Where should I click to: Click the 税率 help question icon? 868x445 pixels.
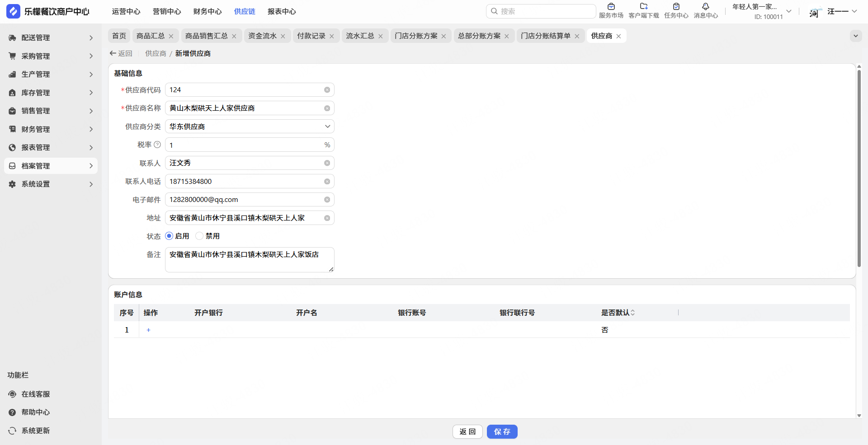coord(157,145)
